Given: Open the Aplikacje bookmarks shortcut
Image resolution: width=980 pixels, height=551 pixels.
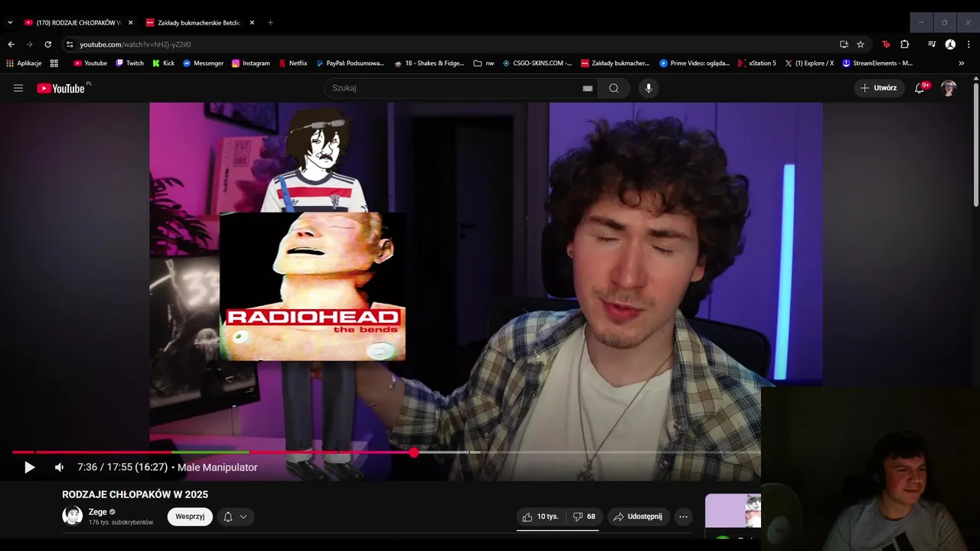Looking at the screenshot, I should tap(24, 64).
